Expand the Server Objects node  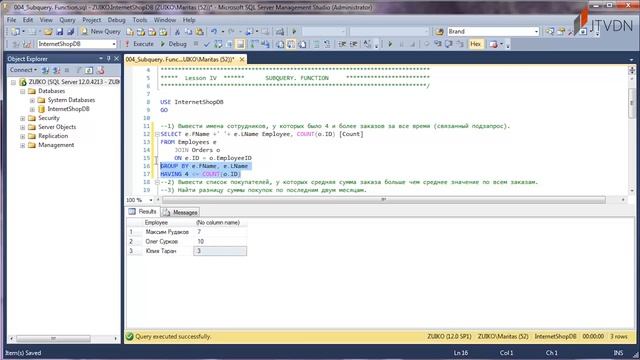tap(23, 127)
